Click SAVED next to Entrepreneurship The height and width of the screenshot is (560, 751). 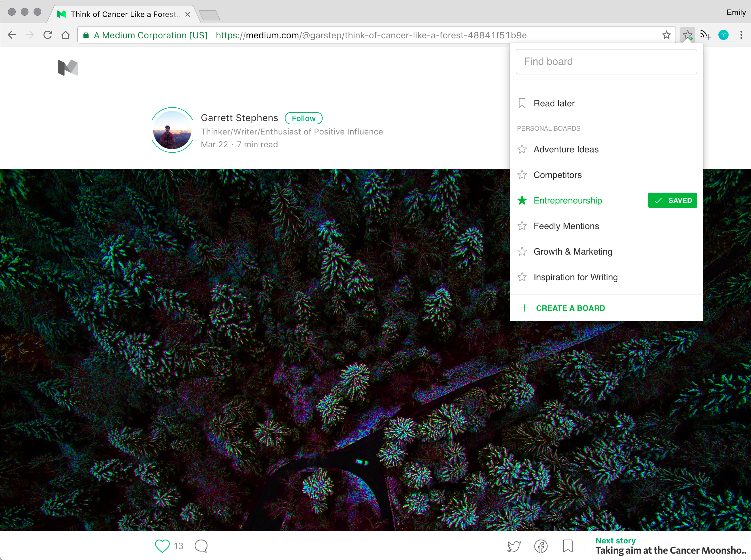pyautogui.click(x=672, y=200)
